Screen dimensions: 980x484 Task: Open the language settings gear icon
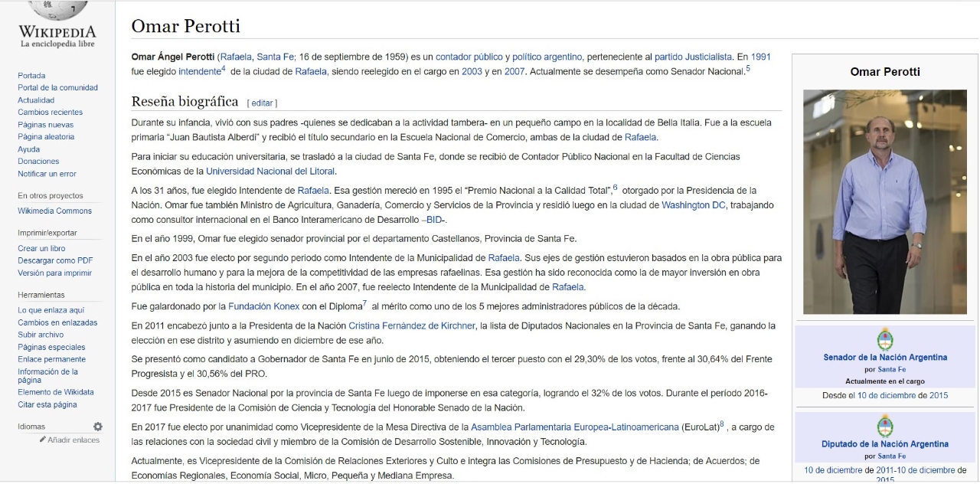pyautogui.click(x=98, y=427)
